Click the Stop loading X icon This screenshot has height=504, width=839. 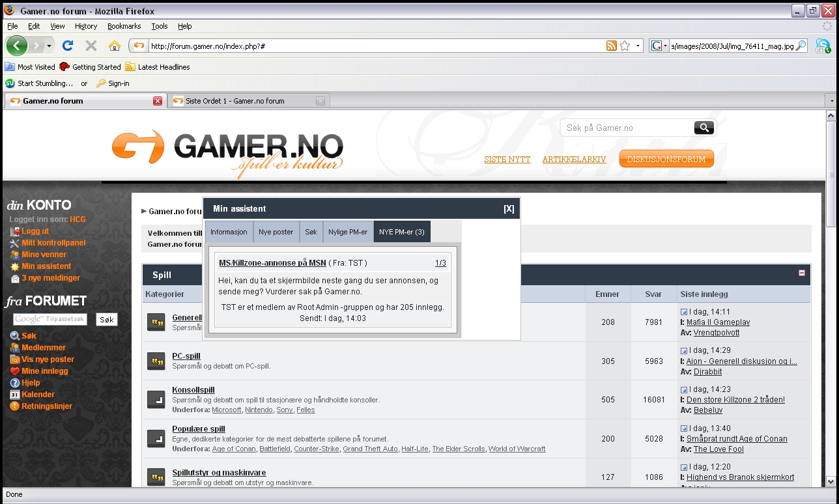tap(91, 46)
